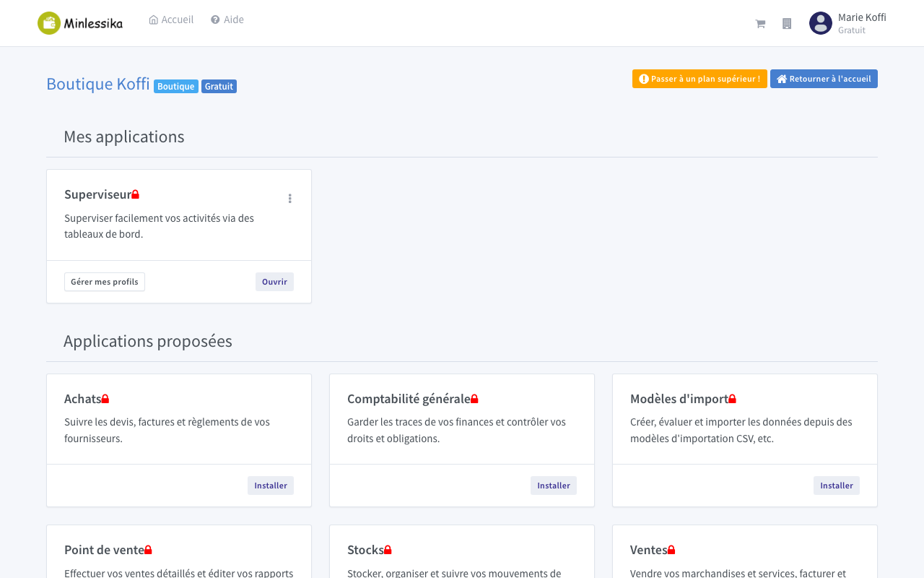
Task: Click the lock icon beside Ventes
Action: pos(671,550)
